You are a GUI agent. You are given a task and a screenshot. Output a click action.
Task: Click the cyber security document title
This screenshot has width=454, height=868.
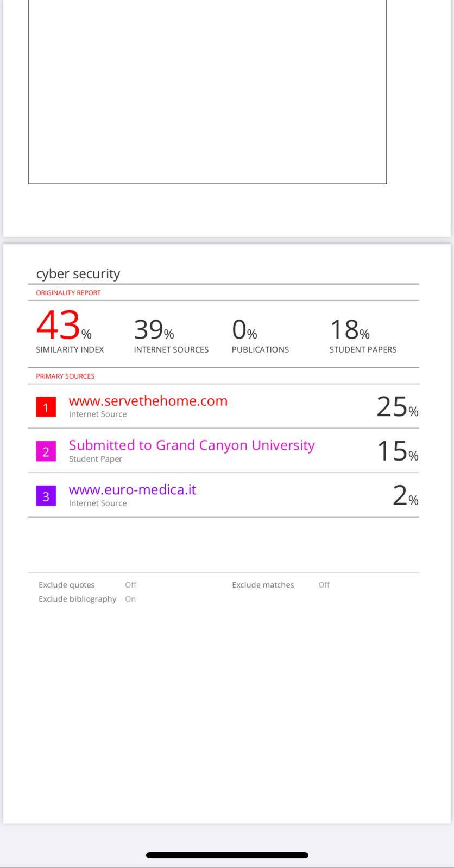pos(78,273)
